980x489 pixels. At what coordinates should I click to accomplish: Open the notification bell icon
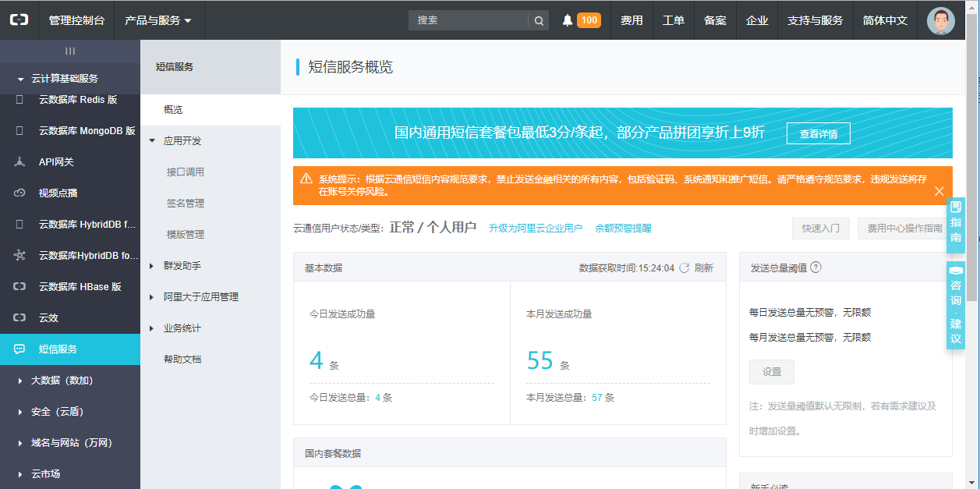click(x=568, y=20)
